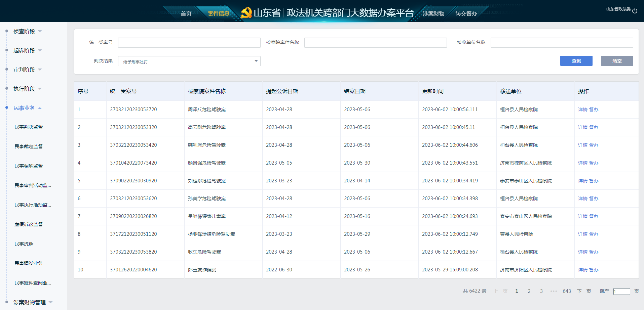Click the 接收单位名称 text box
Screen dimensions: 644x310
click(562, 43)
